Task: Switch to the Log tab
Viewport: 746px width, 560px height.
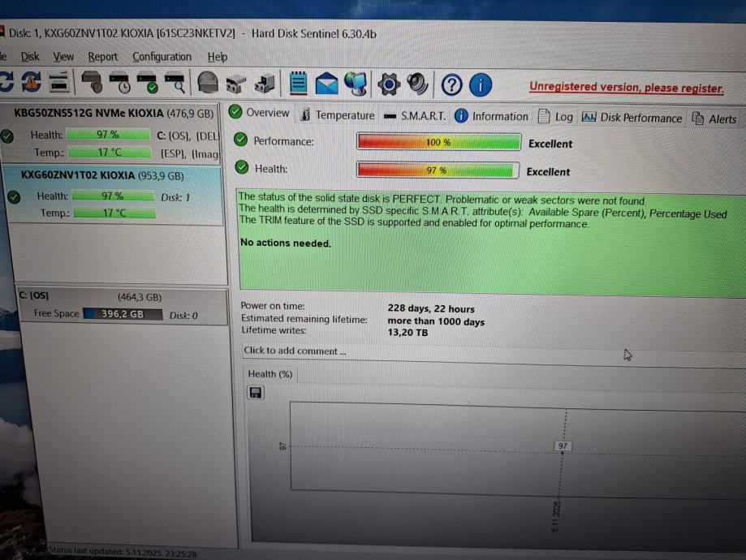Action: 555,117
